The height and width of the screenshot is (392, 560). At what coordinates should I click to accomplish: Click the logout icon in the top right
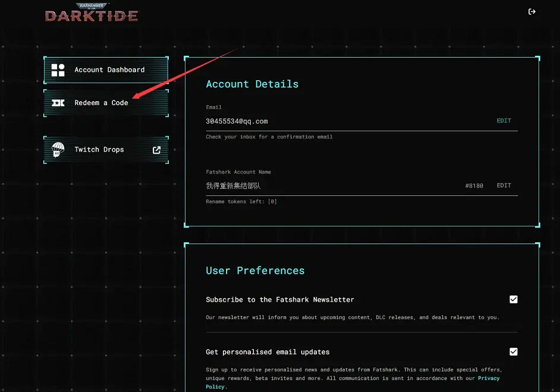[531, 11]
